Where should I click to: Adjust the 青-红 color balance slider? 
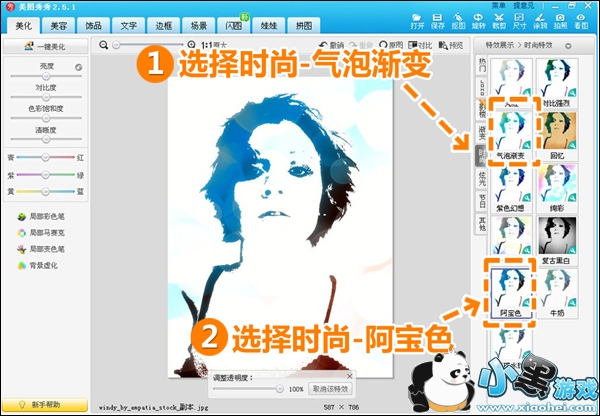click(46, 157)
